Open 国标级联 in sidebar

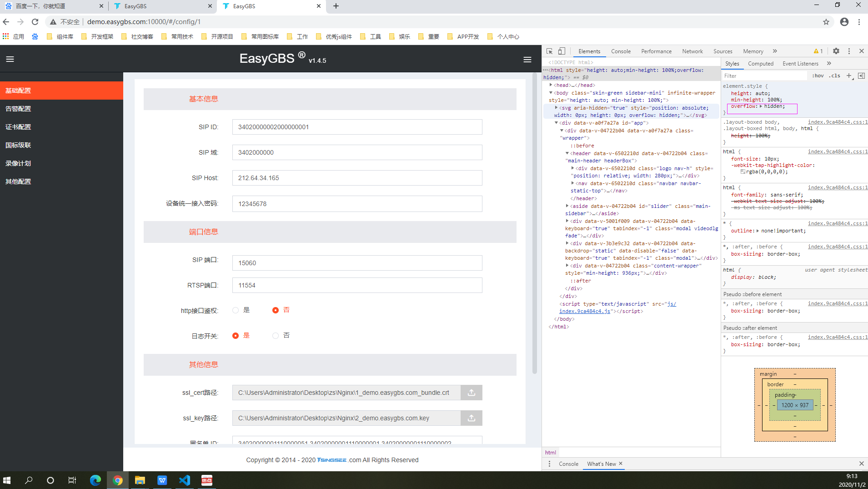click(x=61, y=145)
